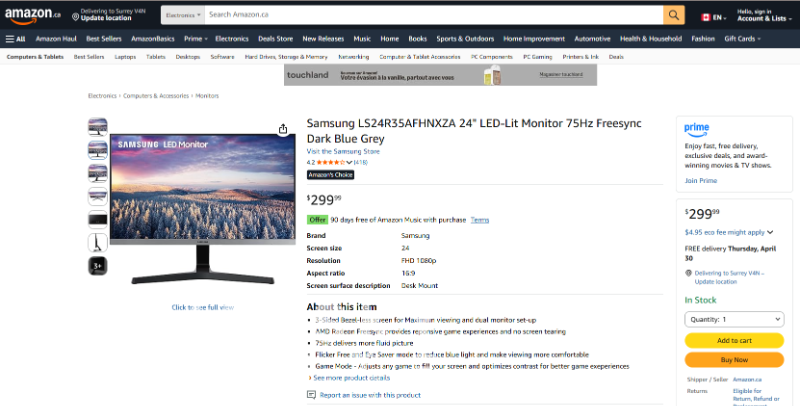The height and width of the screenshot is (406, 800).
Task: Expand the eco fee might apply chevron
Action: 770,232
